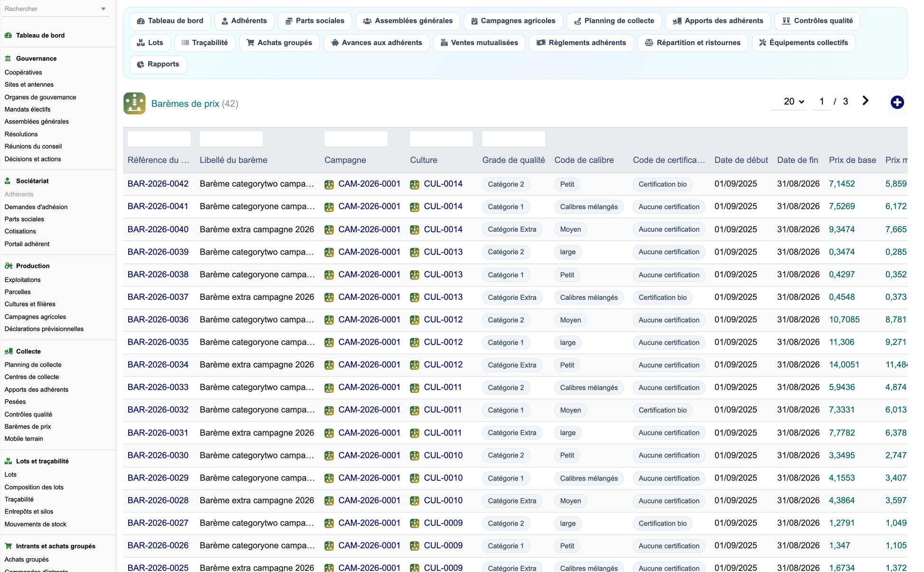
Task: Open Organes de gouvernance in sidebar
Action: (x=40, y=97)
